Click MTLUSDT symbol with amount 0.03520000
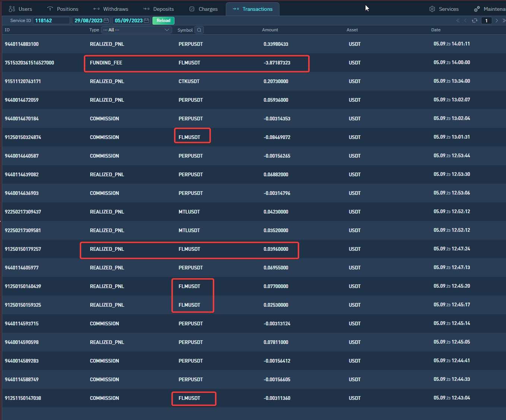 (x=189, y=230)
